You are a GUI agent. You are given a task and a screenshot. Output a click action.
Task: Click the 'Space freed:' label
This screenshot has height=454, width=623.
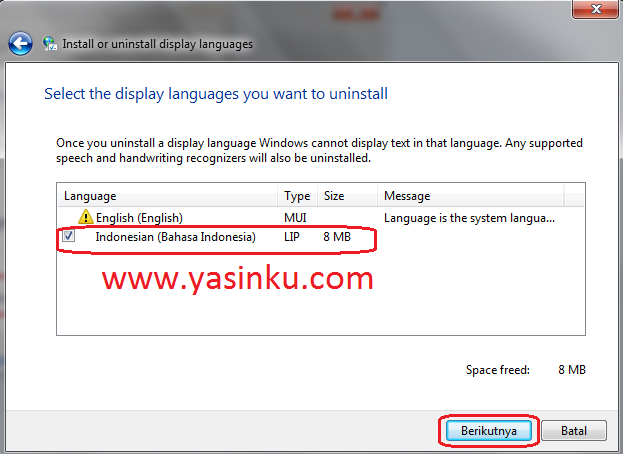coord(497,370)
